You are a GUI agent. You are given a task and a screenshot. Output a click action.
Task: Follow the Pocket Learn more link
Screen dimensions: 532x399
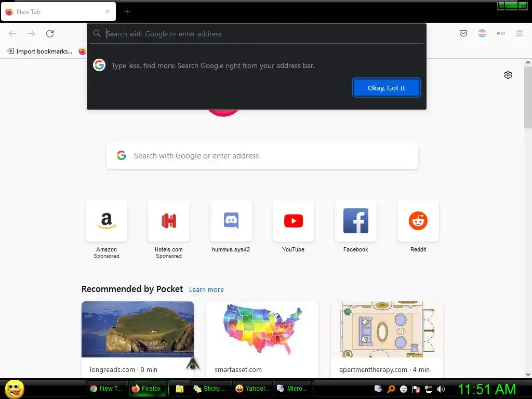tap(206, 290)
